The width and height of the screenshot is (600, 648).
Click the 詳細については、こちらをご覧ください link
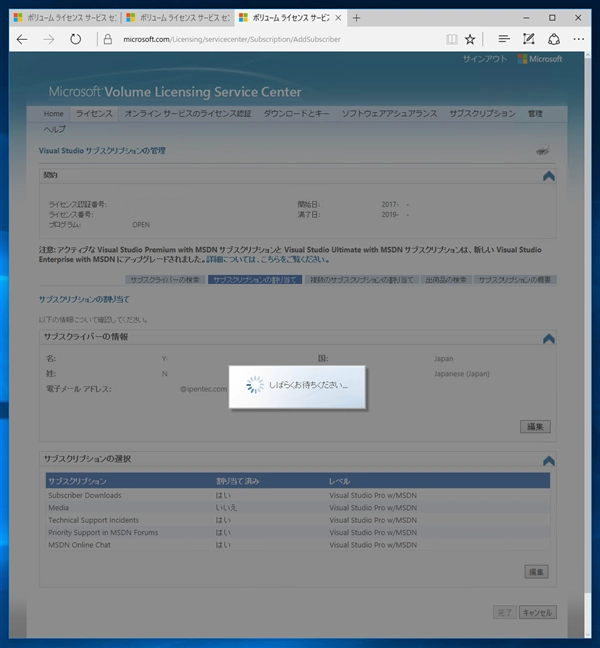(x=268, y=260)
